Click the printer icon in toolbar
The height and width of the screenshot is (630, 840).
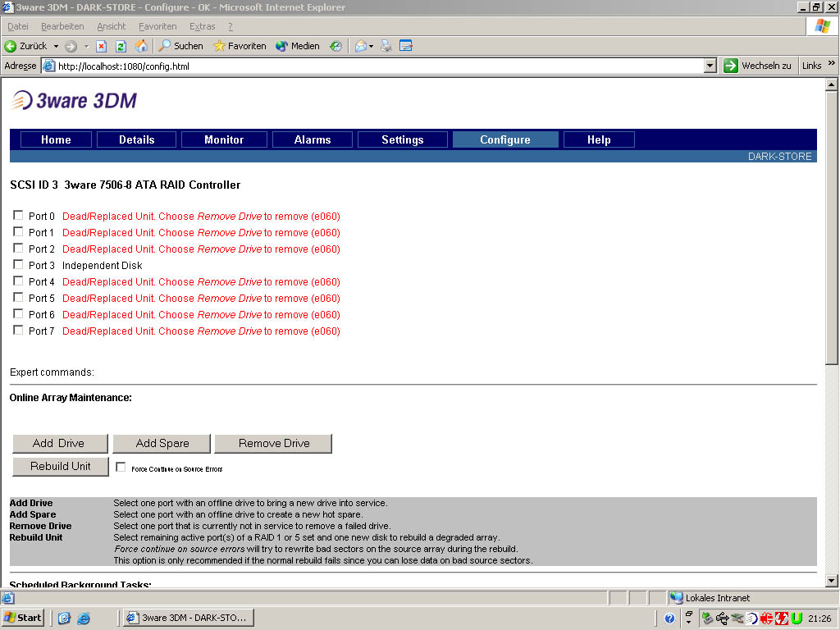coord(386,46)
